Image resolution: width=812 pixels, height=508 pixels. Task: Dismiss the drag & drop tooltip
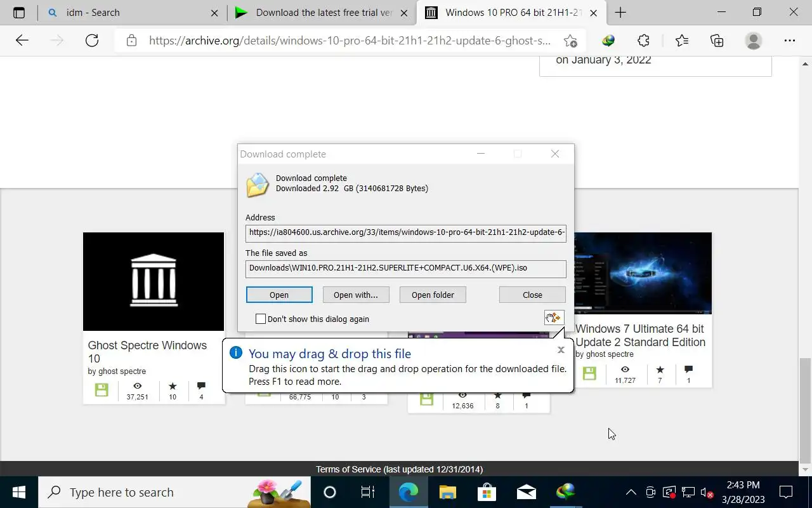[561, 350]
